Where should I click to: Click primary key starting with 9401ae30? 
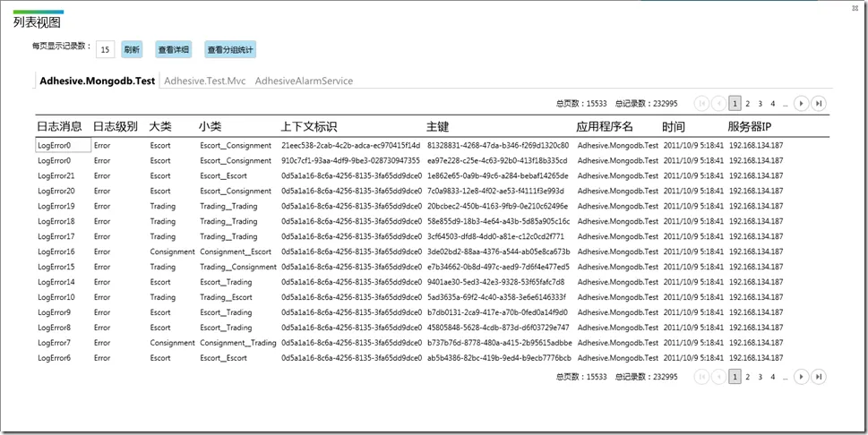pyautogui.click(x=496, y=282)
